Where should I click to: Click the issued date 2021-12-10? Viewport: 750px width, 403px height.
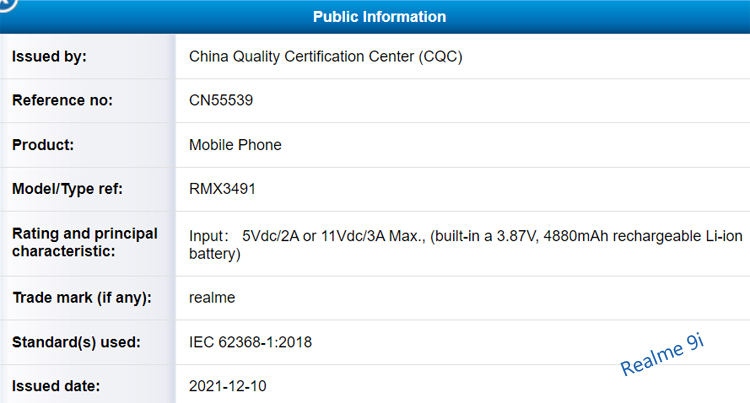tap(228, 385)
